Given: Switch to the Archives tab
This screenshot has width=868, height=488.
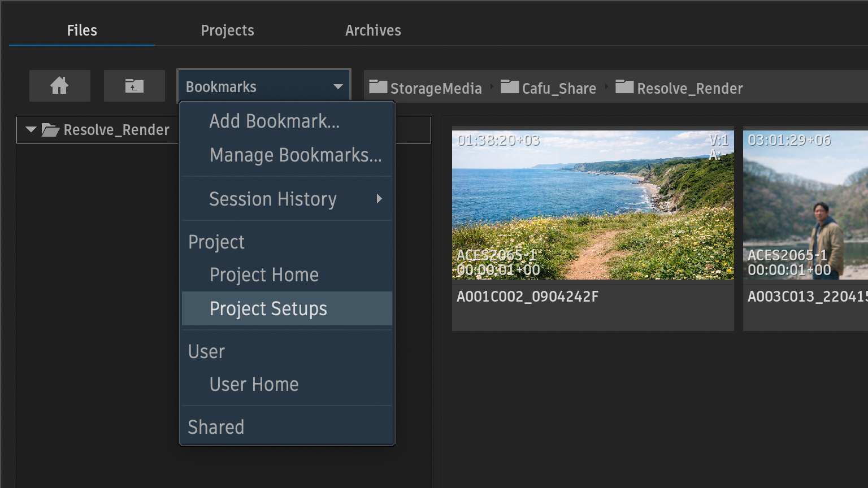Looking at the screenshot, I should click(x=373, y=30).
